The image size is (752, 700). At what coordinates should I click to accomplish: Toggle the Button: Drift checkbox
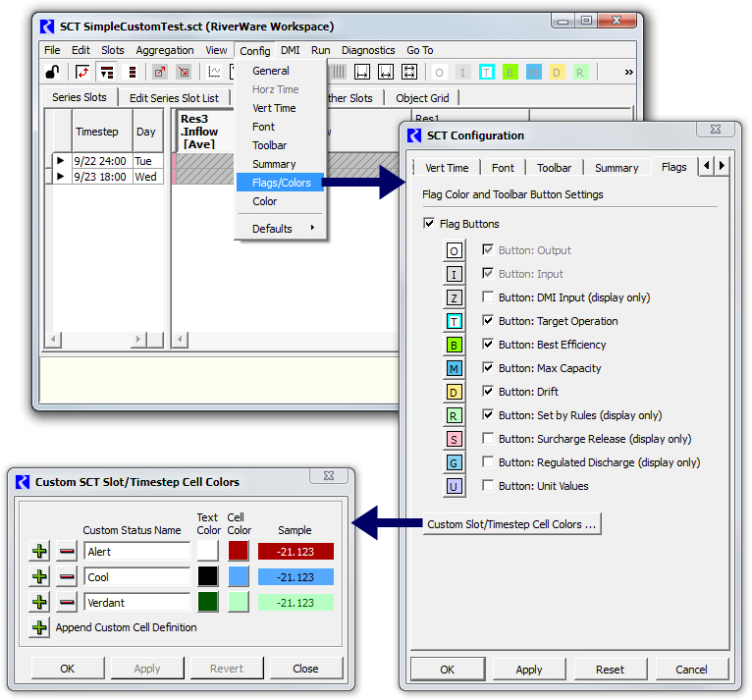tap(488, 391)
